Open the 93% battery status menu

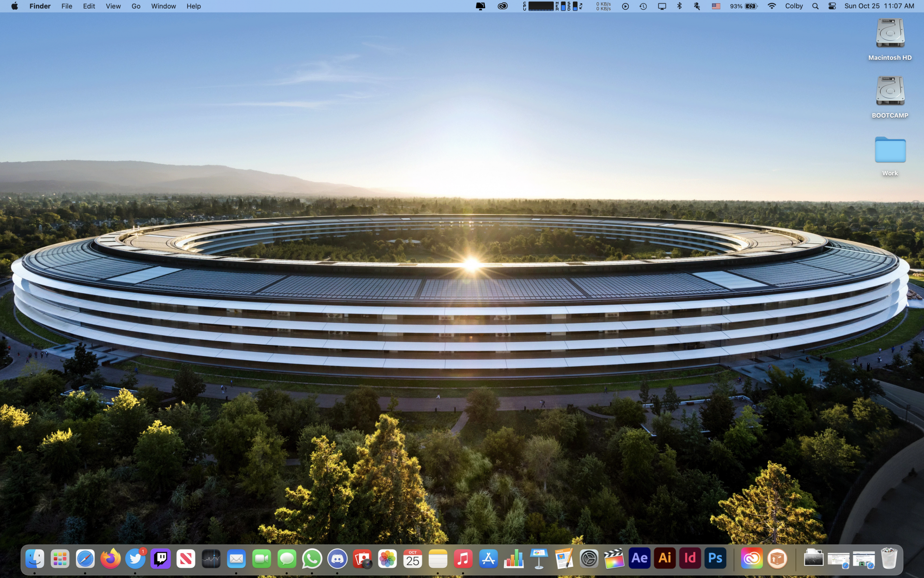click(x=743, y=6)
